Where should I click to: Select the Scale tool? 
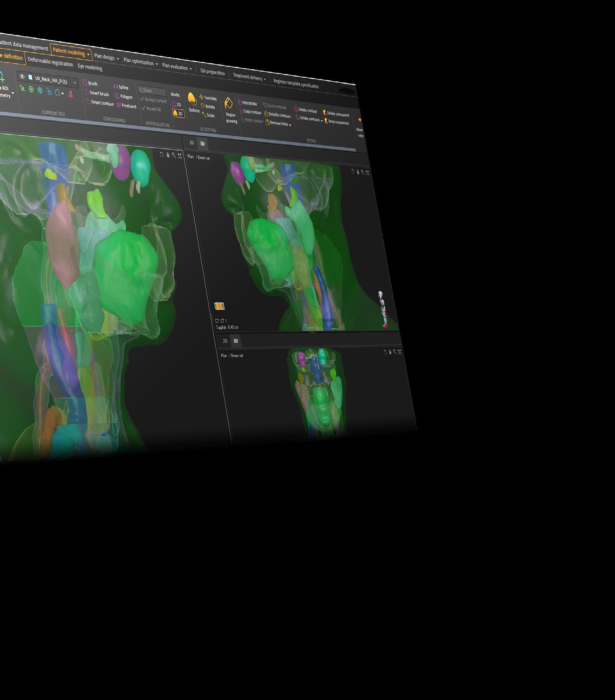click(208, 115)
